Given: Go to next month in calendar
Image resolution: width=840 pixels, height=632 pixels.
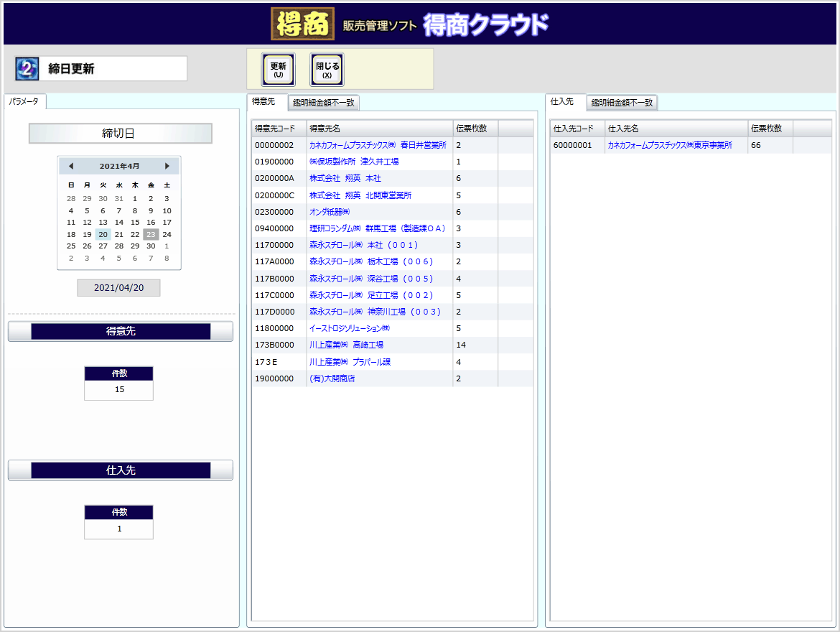Looking at the screenshot, I should (x=167, y=166).
